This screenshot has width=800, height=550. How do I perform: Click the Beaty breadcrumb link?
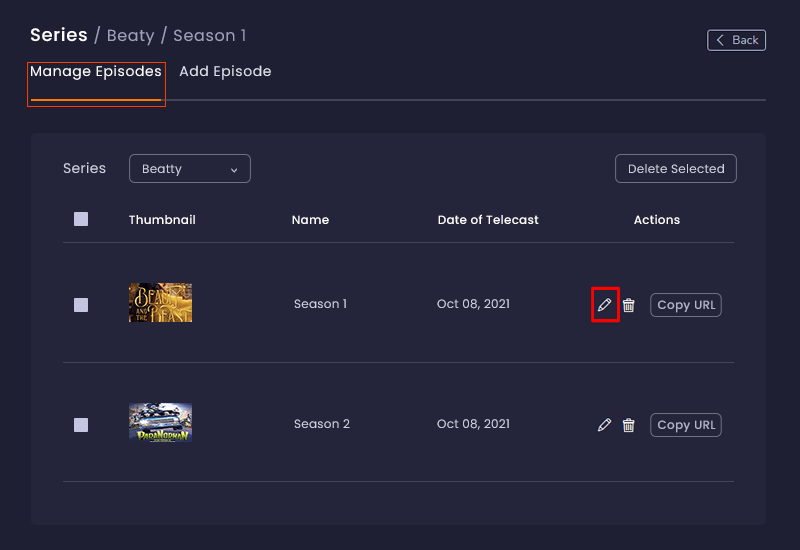click(130, 36)
